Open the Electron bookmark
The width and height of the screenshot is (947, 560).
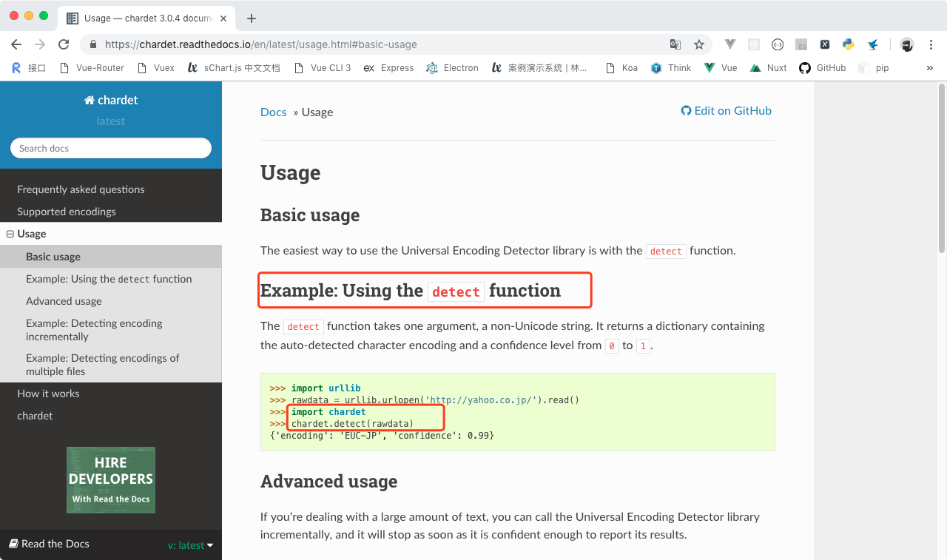point(453,68)
